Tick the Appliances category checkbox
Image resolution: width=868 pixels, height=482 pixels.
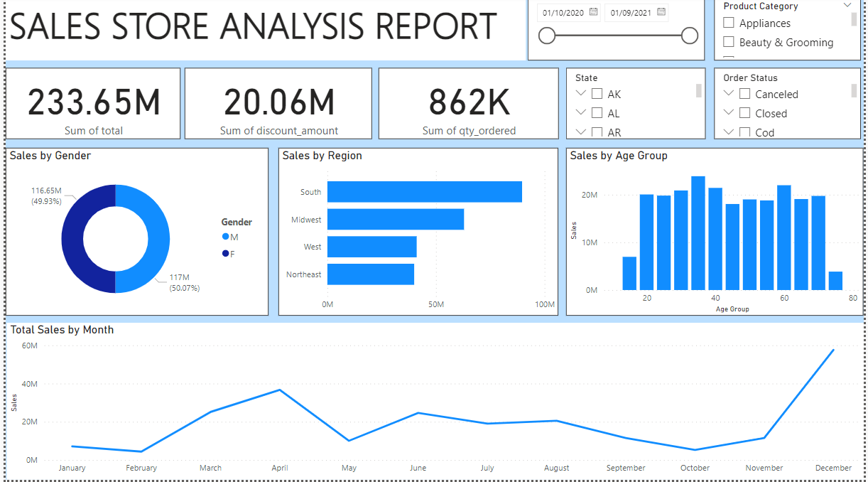[x=728, y=23]
